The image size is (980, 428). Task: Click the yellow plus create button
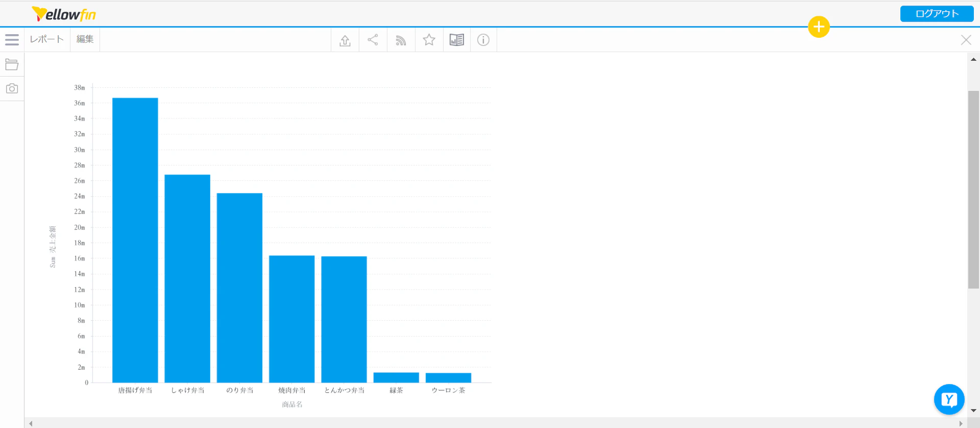click(x=819, y=27)
